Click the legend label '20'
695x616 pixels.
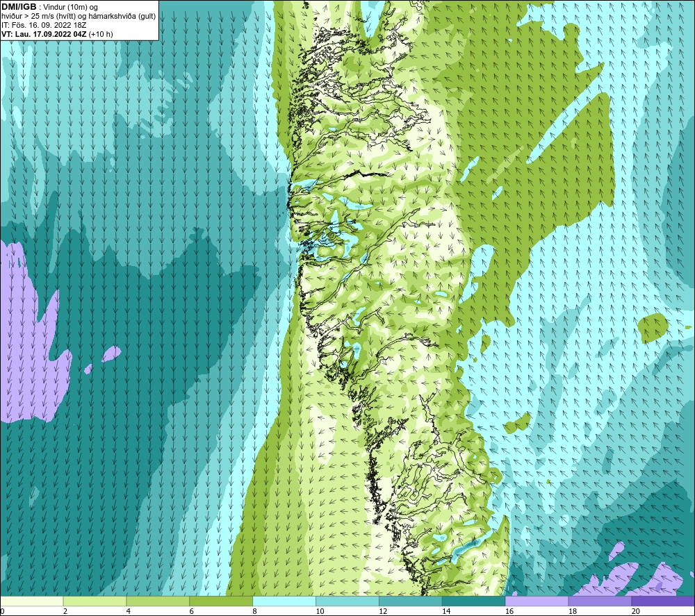click(x=636, y=611)
